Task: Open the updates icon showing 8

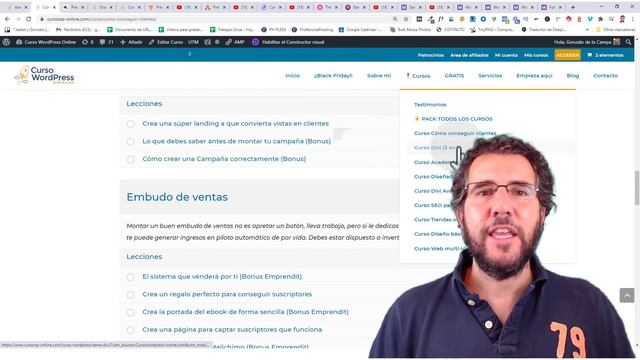Action: coord(88,42)
